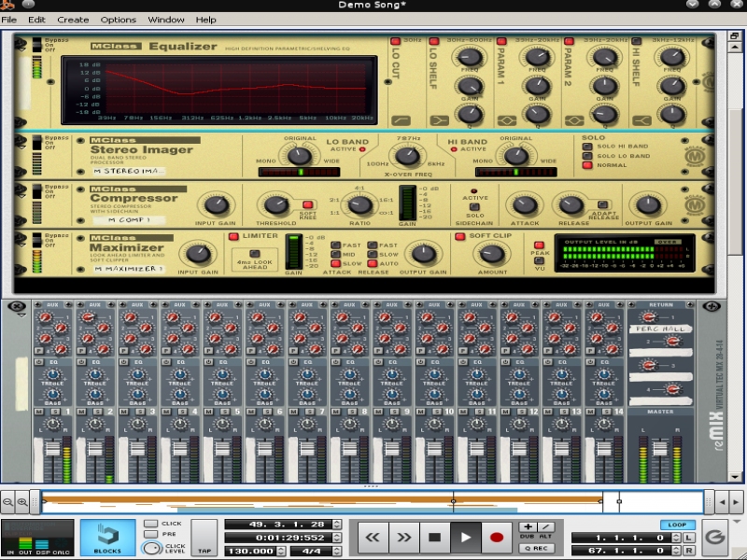Click the Stop button in the transport
This screenshot has height=560, width=747.
pyautogui.click(x=434, y=537)
